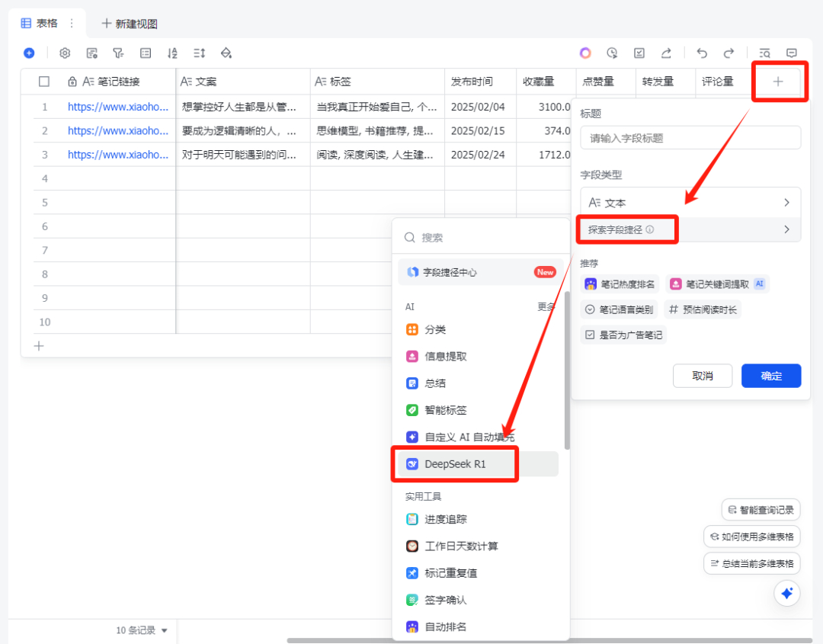Image resolution: width=823 pixels, height=644 pixels.
Task: Select the paint bucket fill icon
Action: 226,53
